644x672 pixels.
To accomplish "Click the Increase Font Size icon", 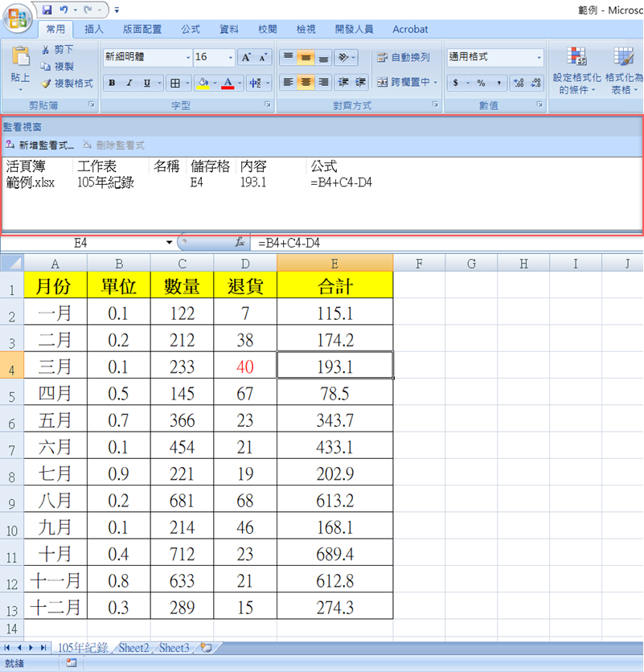I will 246,57.
